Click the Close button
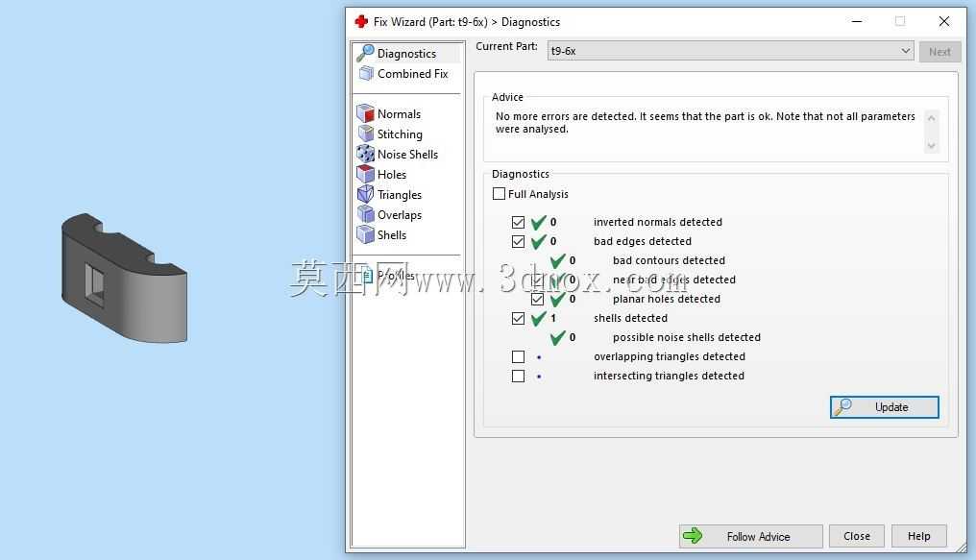This screenshot has width=976, height=560. pos(857,536)
